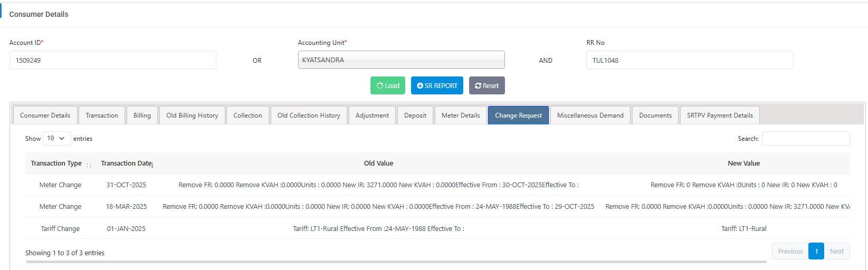Viewport: 868px width, 270px height.
Task: Select the Meter Change row dated 31-OCT-2025
Action: [x=437, y=185]
